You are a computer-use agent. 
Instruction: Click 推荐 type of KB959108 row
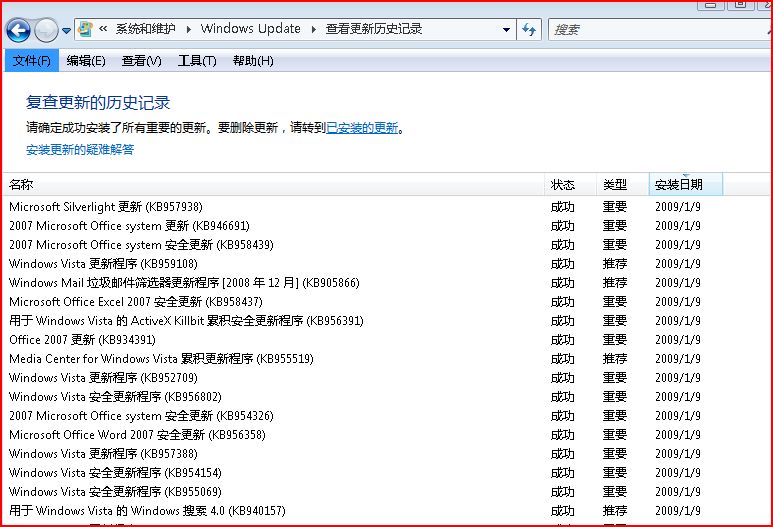(615, 264)
